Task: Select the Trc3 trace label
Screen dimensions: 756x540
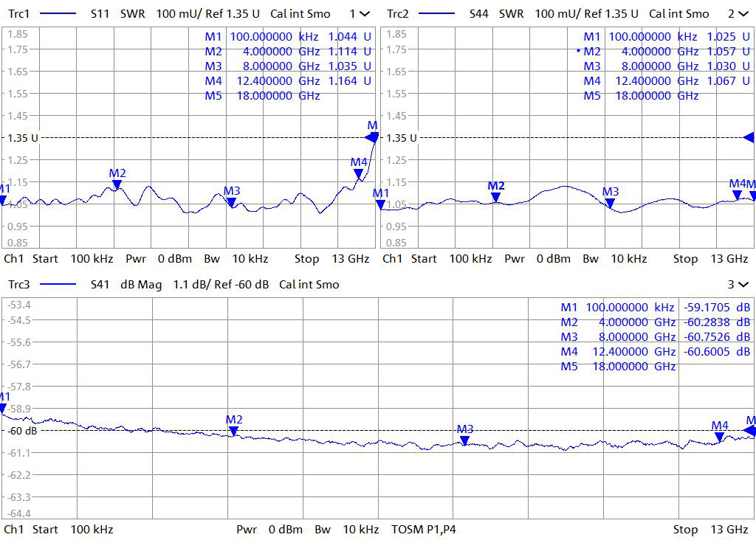Action: click(x=20, y=285)
